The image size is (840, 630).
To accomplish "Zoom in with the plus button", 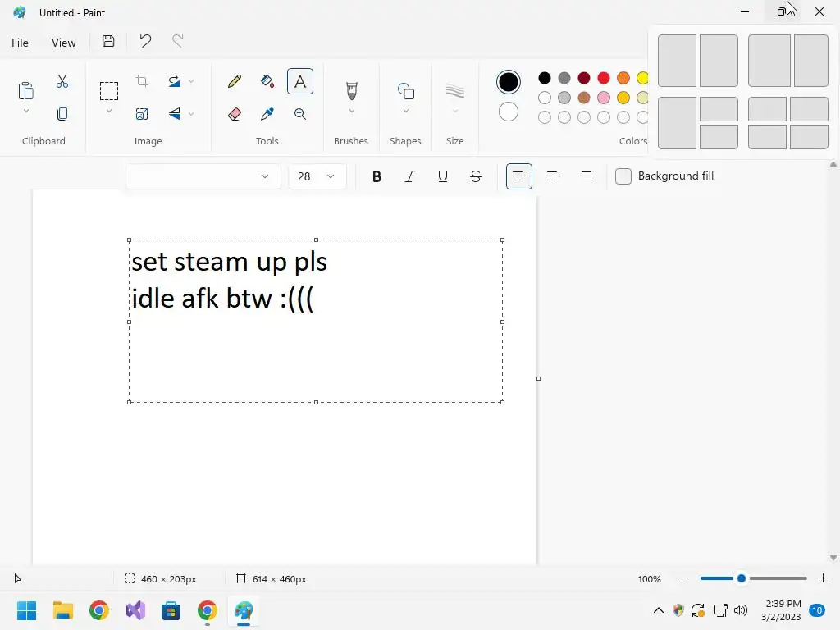I will (x=824, y=578).
